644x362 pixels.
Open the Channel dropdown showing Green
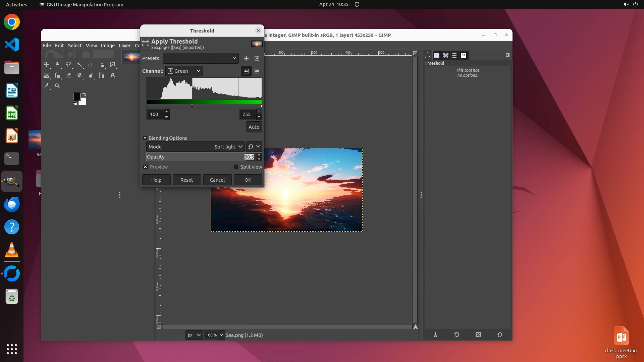point(184,71)
